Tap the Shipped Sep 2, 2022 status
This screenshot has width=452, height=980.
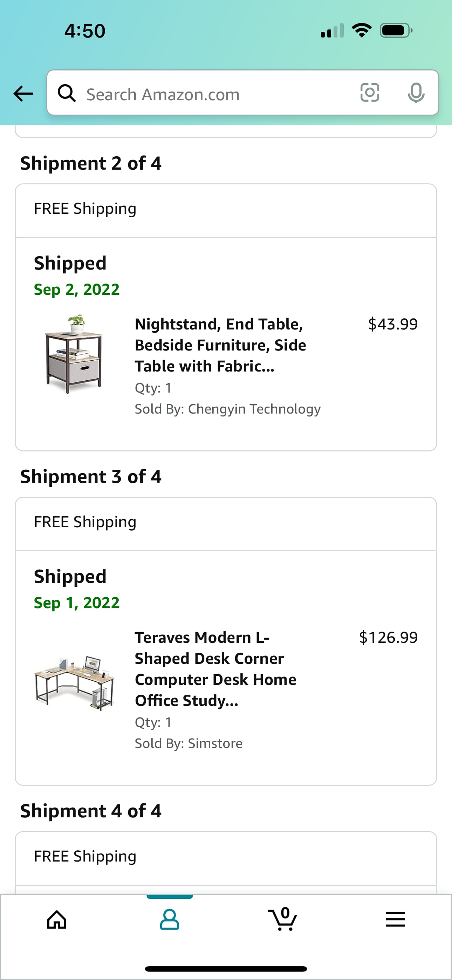[x=76, y=275]
